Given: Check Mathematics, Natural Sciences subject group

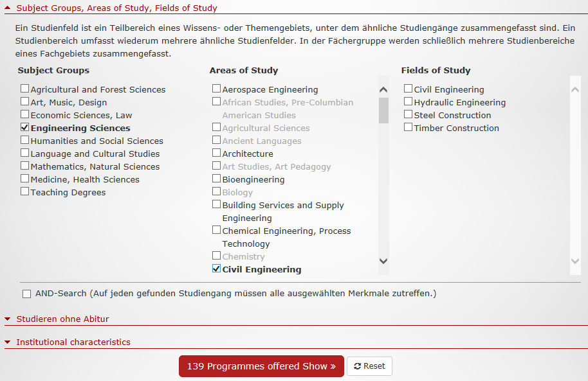Looking at the screenshot, I should 24,166.
